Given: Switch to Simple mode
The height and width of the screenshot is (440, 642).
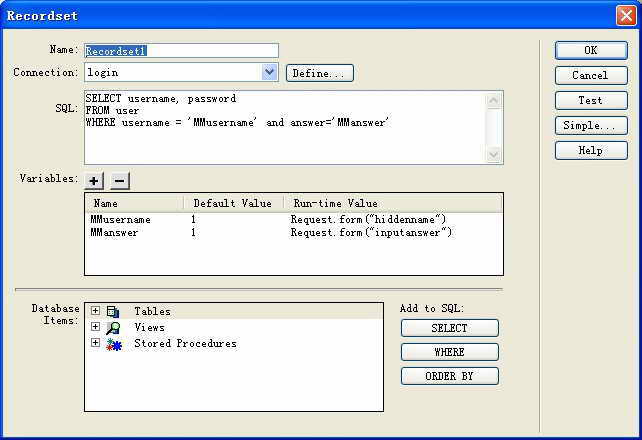Looking at the screenshot, I should (x=590, y=125).
